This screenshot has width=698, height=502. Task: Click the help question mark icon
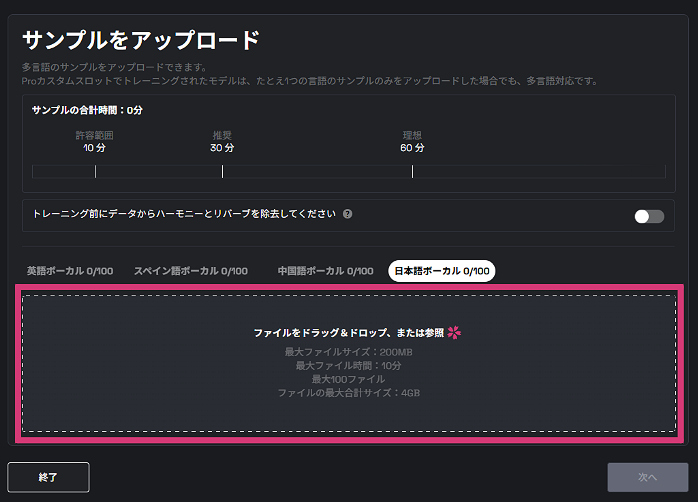(347, 214)
